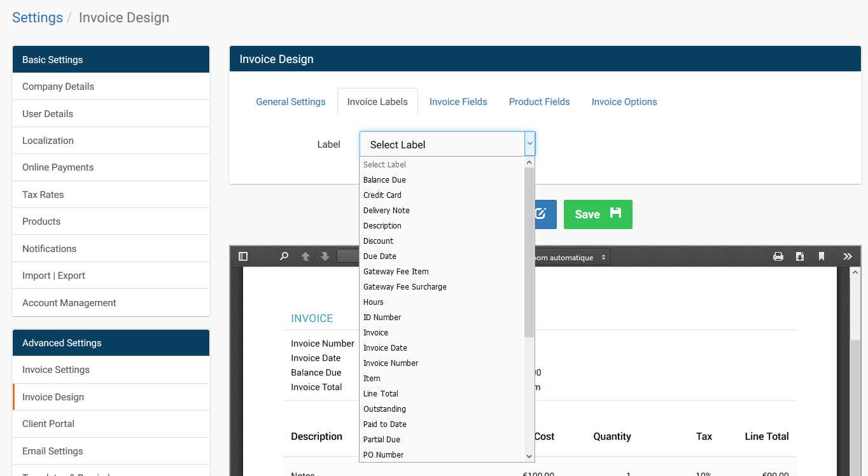Open the Select Label dropdown

point(447,144)
